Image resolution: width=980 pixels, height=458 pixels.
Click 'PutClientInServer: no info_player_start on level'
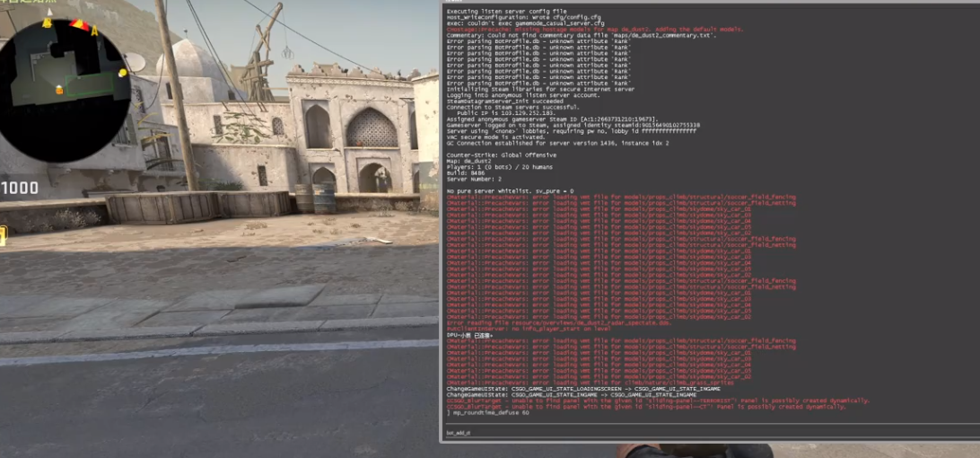[x=528, y=329]
